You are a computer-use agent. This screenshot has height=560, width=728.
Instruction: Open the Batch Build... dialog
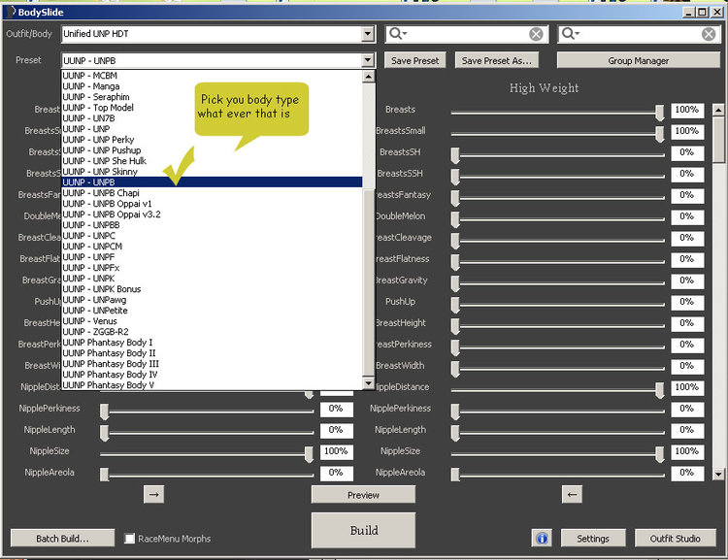62,539
